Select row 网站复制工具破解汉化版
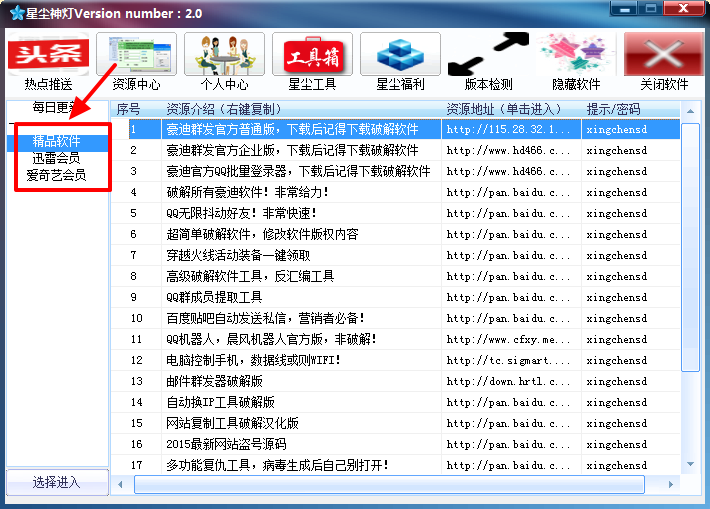 pos(396,423)
